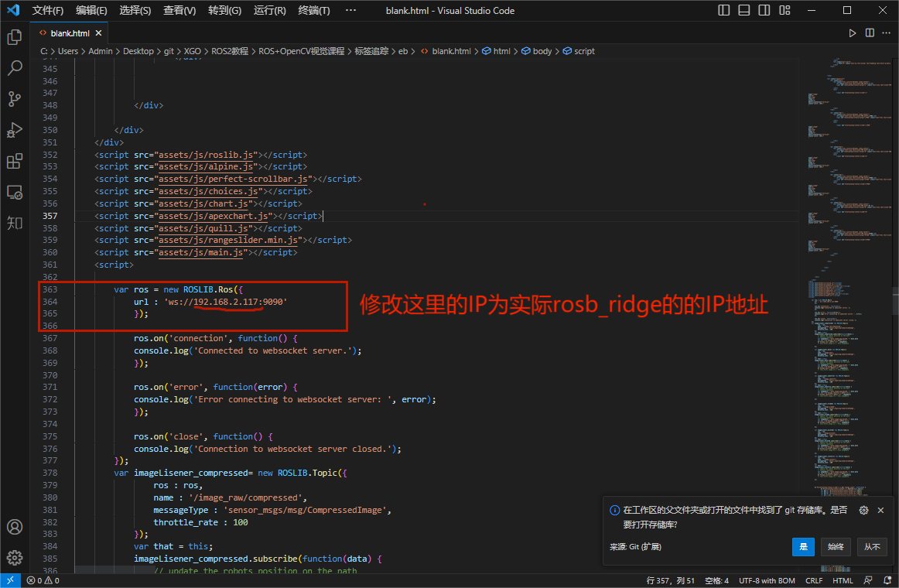
Task: Click the assets/js/roslib.js script path
Action: [206, 155]
